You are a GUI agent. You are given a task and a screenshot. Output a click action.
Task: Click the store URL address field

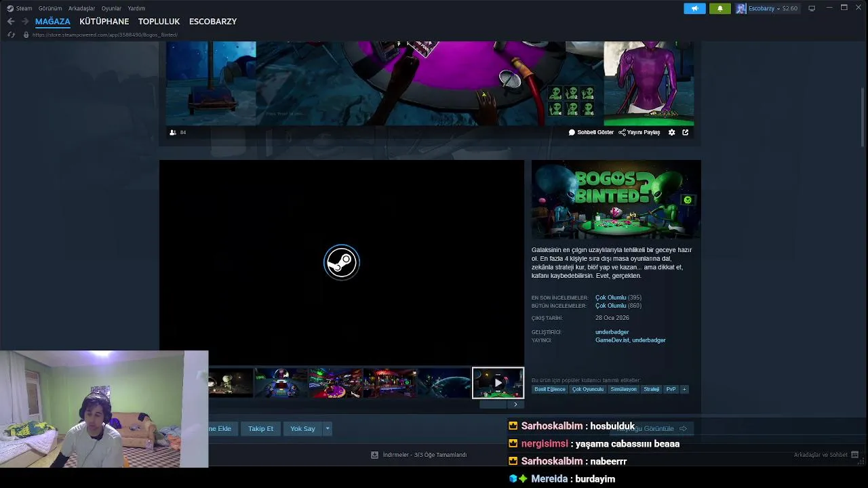click(x=105, y=35)
